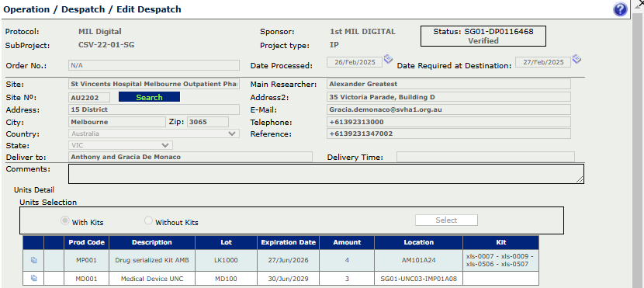Screen dimensions: 644x288
Task: Select the With Kits radio button
Action: 64,221
